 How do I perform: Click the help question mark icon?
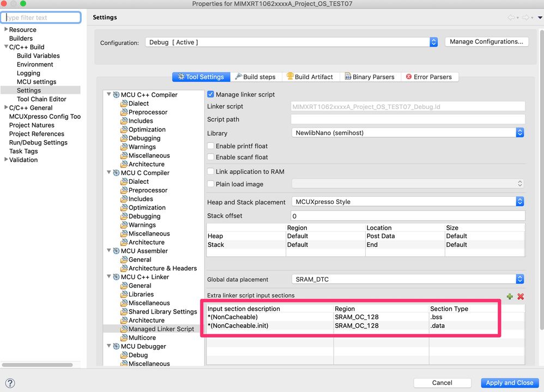[10, 383]
